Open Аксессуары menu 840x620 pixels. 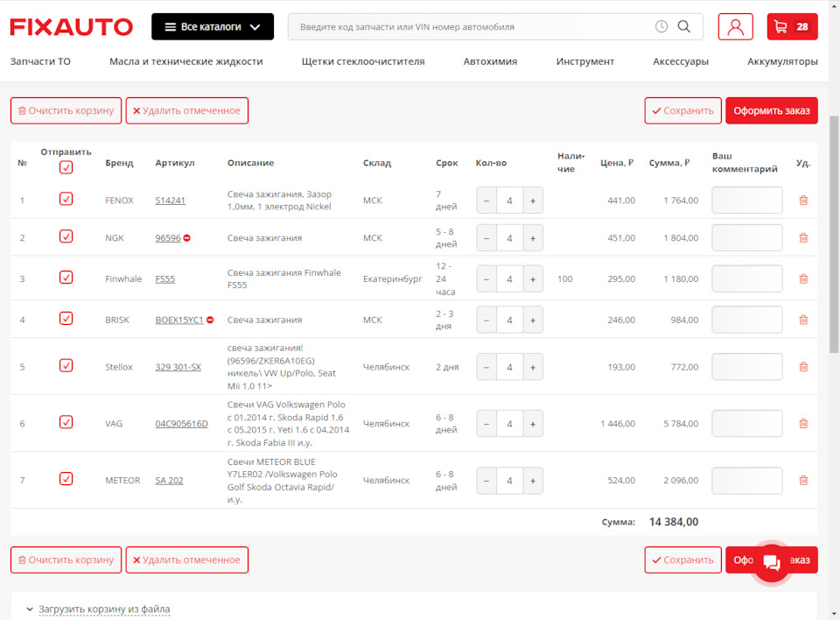coord(681,61)
